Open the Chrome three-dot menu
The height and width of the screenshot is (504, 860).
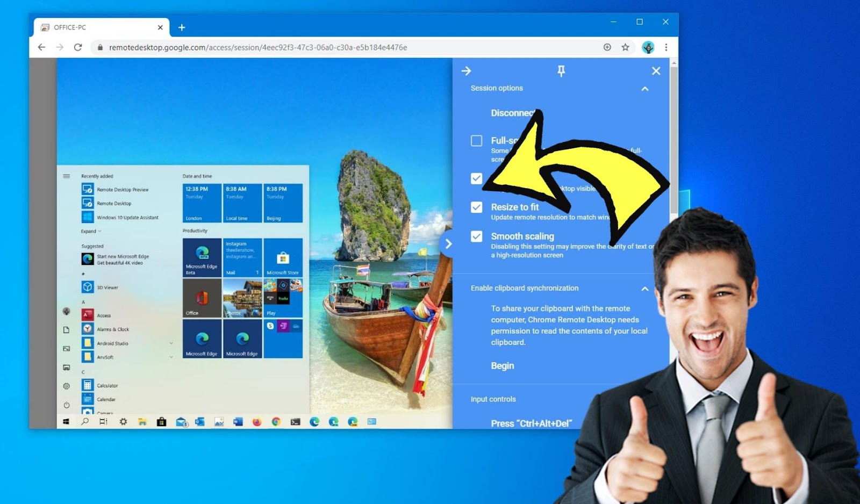point(666,47)
